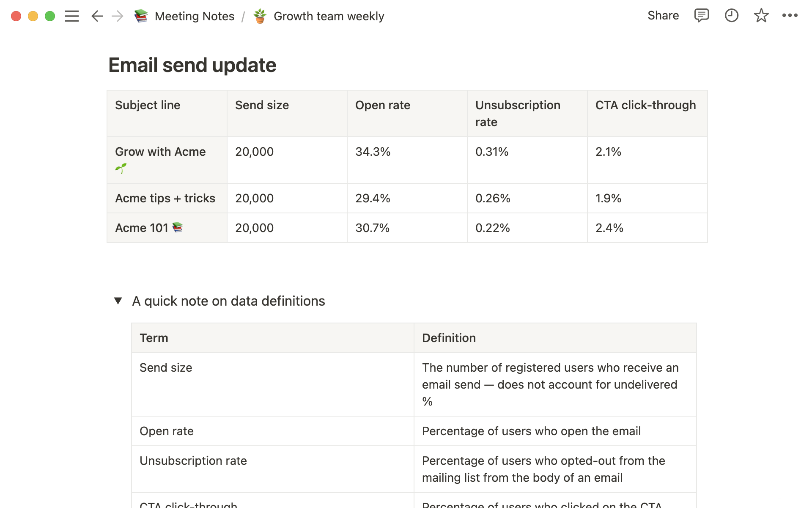This screenshot has width=812, height=508.
Task: Click the Growth team weekly tab title
Action: (x=329, y=16)
